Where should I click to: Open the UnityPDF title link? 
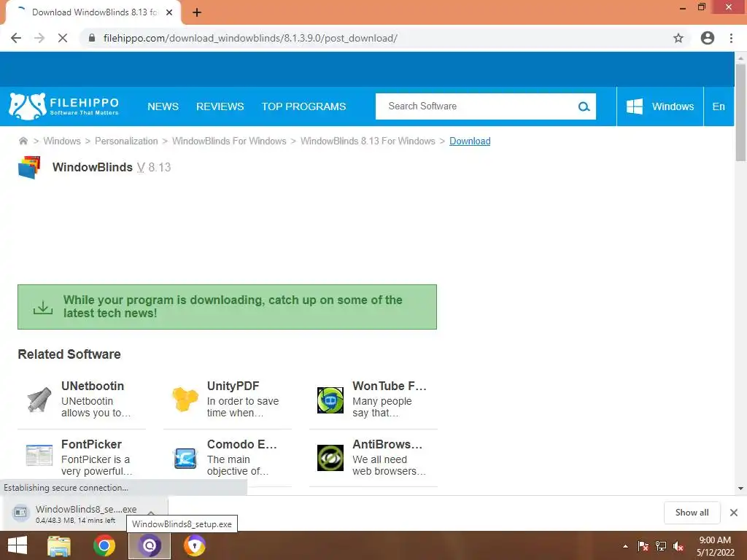[233, 386]
